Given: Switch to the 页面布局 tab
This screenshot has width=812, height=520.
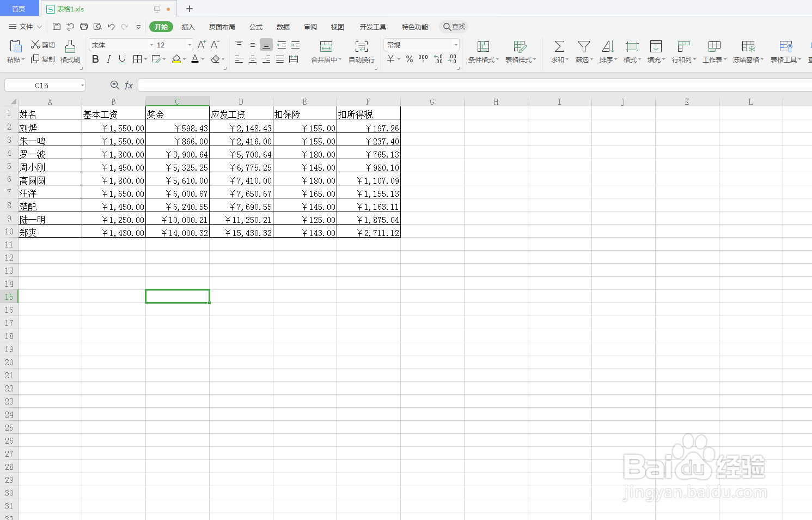Looking at the screenshot, I should click(x=222, y=27).
